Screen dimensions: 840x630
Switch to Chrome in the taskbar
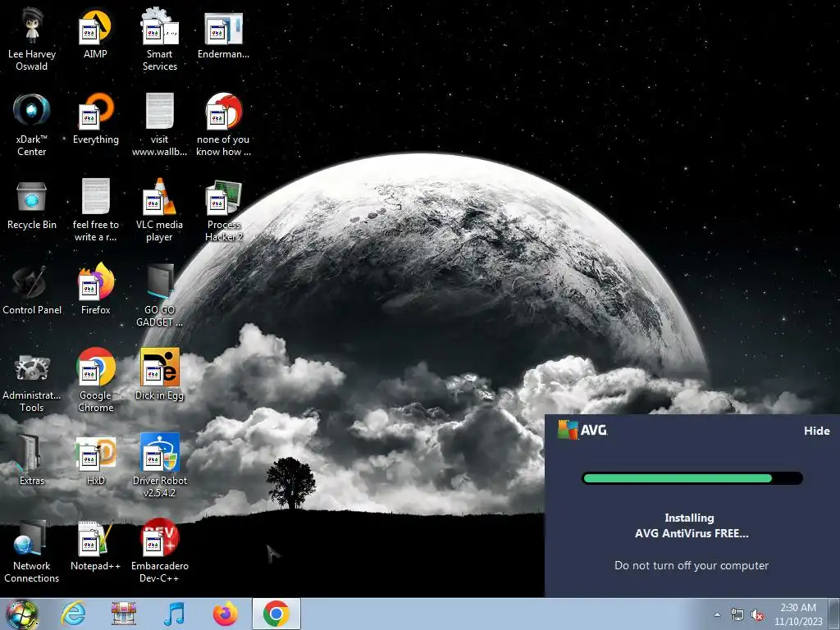pyautogui.click(x=276, y=614)
